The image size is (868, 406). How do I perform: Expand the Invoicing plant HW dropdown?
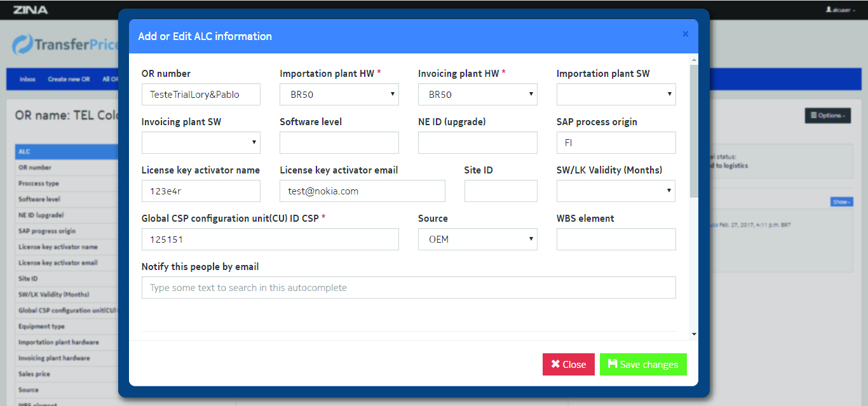coord(477,95)
